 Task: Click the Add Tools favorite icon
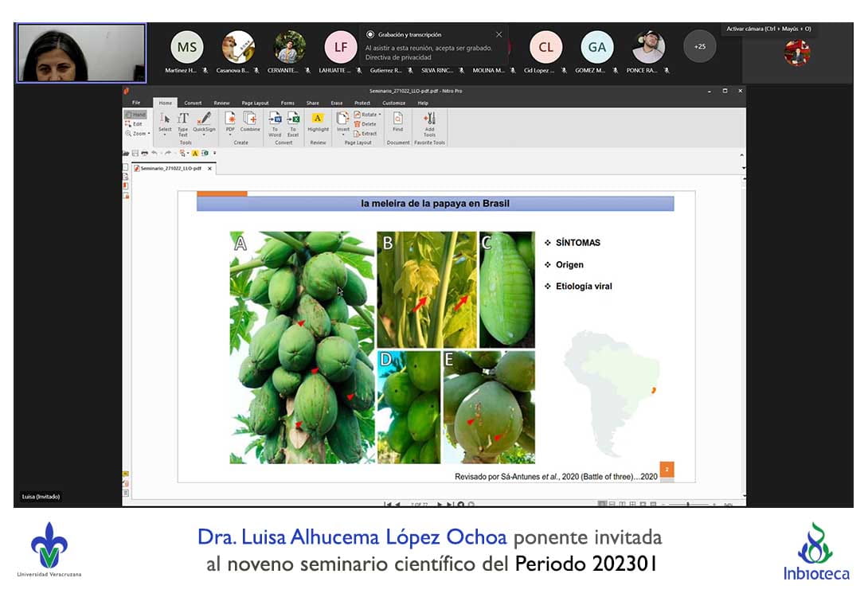click(x=429, y=122)
